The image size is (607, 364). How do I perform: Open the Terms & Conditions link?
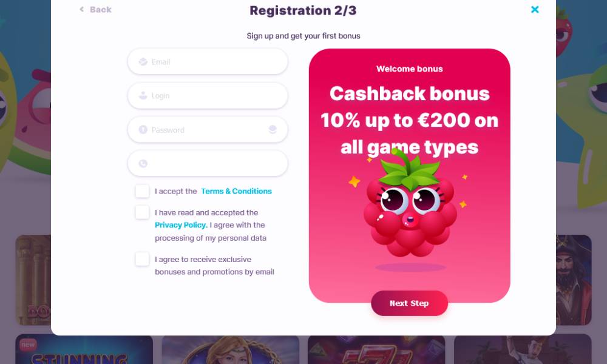[236, 191]
